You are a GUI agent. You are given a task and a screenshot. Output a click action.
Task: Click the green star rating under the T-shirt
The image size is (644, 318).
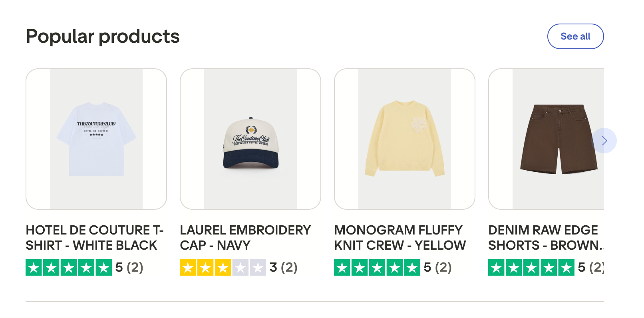[69, 268]
